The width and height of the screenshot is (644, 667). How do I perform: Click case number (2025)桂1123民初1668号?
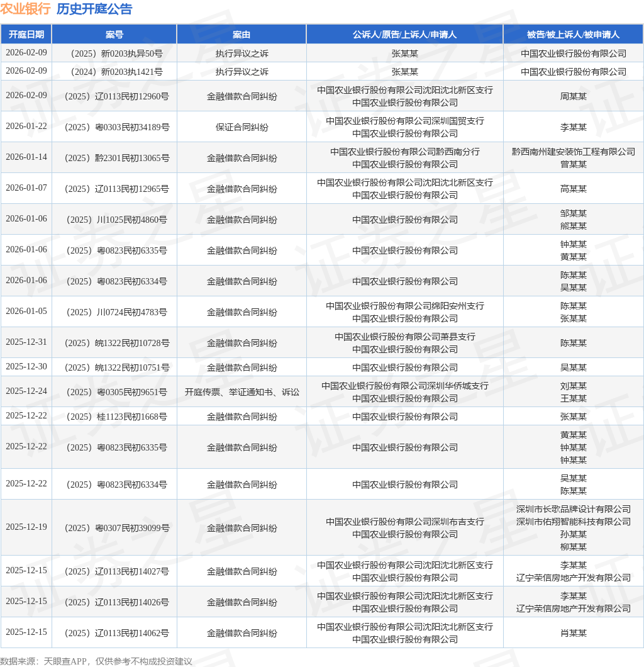point(114,417)
